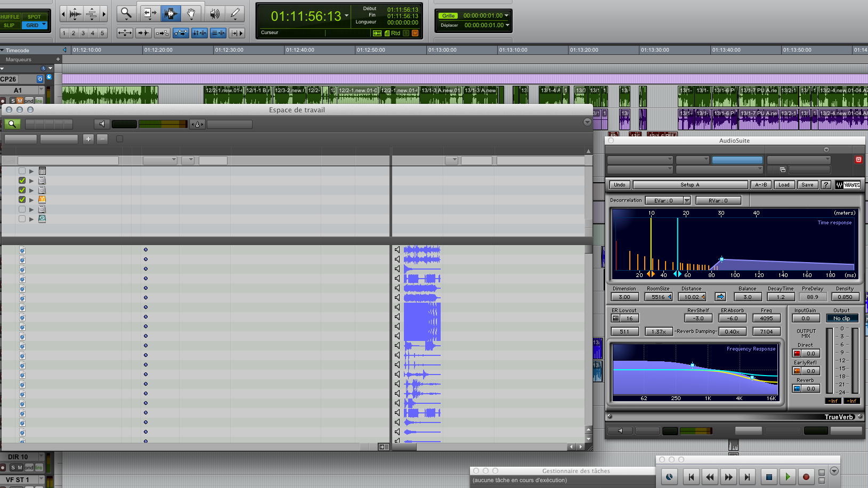The width and height of the screenshot is (868, 488).
Task: Select the Zoomer magnifier tool
Action: 126,13
